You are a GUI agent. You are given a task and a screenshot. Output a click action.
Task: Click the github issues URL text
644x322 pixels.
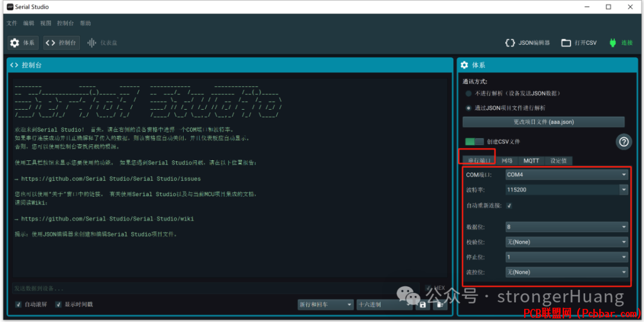click(x=111, y=179)
